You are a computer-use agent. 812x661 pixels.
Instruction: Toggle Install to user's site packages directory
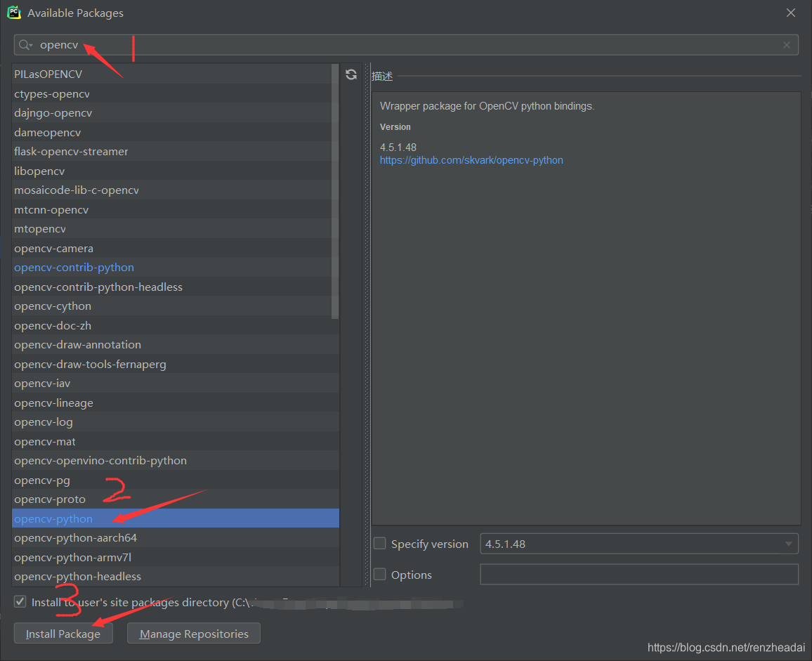[20, 601]
